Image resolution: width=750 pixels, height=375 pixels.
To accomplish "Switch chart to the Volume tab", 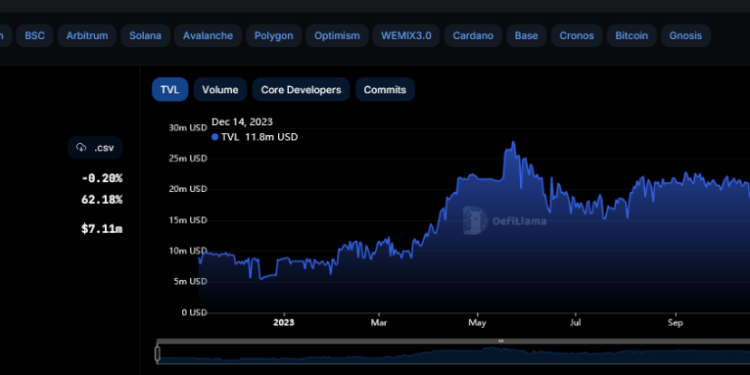I will coord(220,89).
